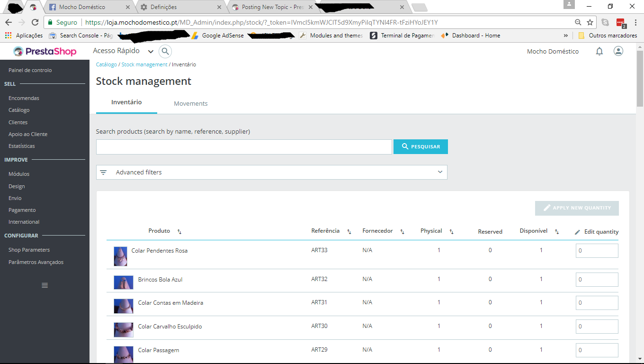This screenshot has height=364, width=644.
Task: Open the quick search magnifier icon
Action: click(165, 51)
